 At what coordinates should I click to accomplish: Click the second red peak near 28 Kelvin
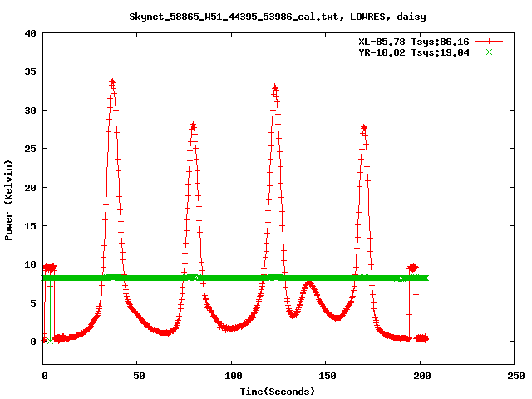coord(193,126)
